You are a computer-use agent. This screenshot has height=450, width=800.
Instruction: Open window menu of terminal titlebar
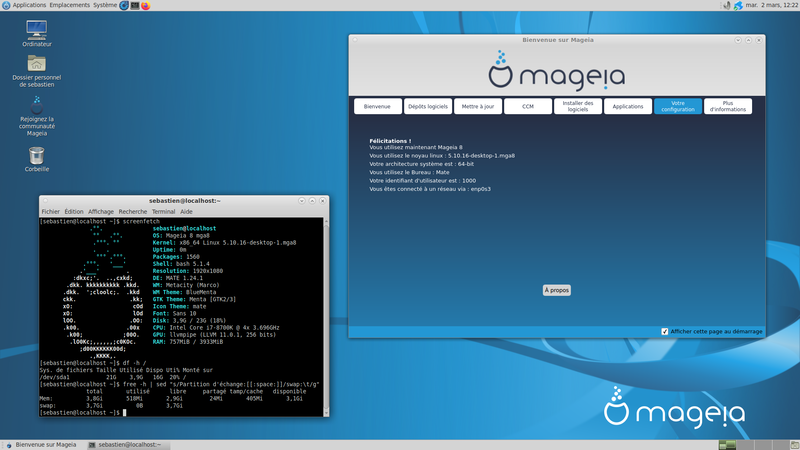pos(45,201)
